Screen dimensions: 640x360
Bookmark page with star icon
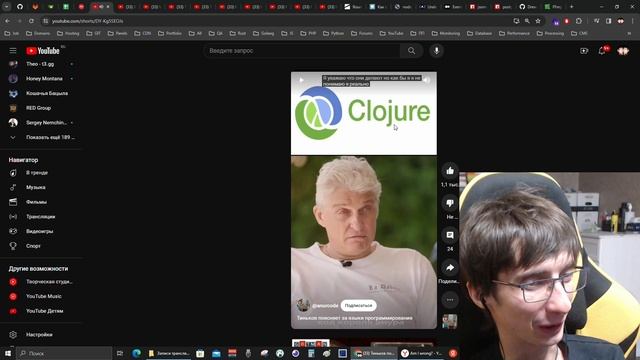tap(538, 21)
